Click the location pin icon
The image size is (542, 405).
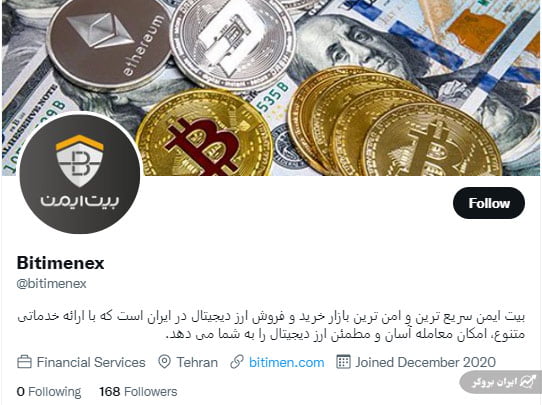164,362
